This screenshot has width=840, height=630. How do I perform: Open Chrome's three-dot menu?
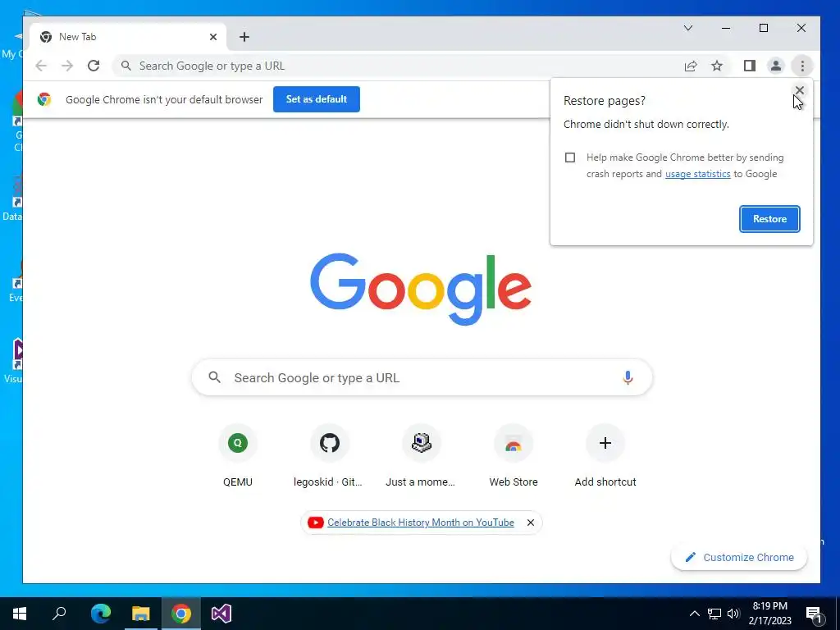click(x=802, y=66)
